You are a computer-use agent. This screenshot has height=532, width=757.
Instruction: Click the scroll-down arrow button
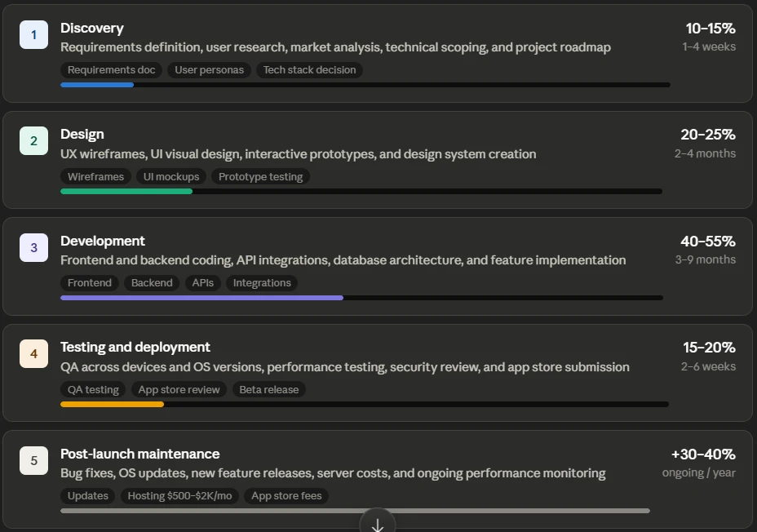click(x=378, y=522)
